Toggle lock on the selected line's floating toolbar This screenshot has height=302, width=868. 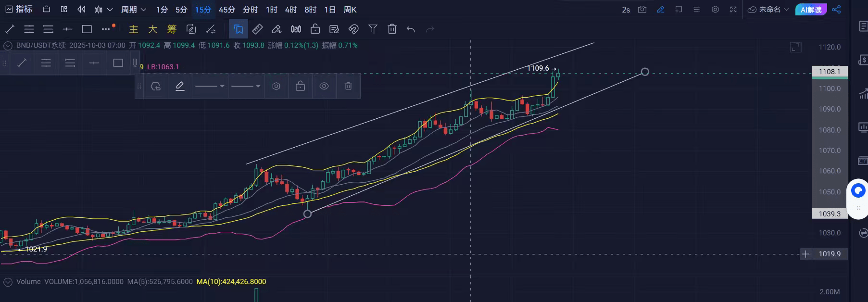coord(300,86)
